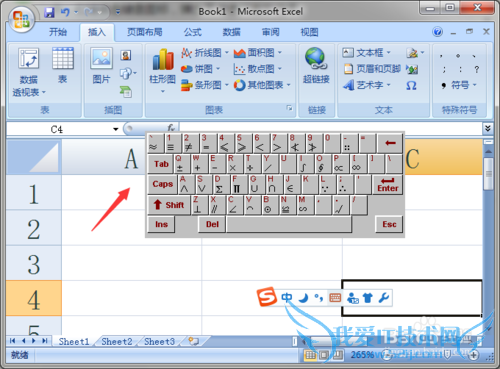Expand 柱形图 dropdown arrow
Viewport: 500px width, 369px height.
coord(163,91)
